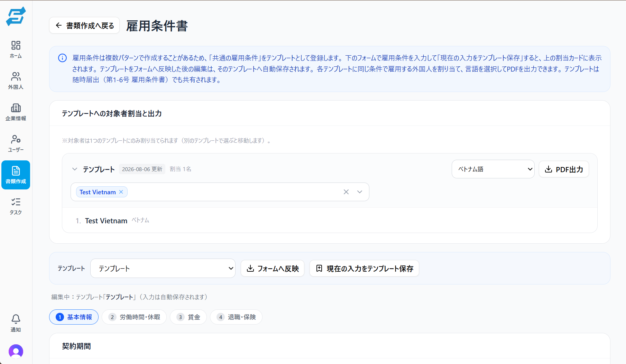Select 書類作成 in the sidebar

(x=16, y=175)
